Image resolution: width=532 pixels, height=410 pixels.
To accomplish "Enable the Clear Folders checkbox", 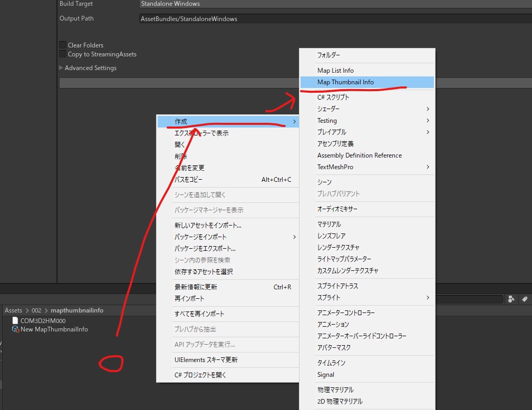I will click(63, 45).
